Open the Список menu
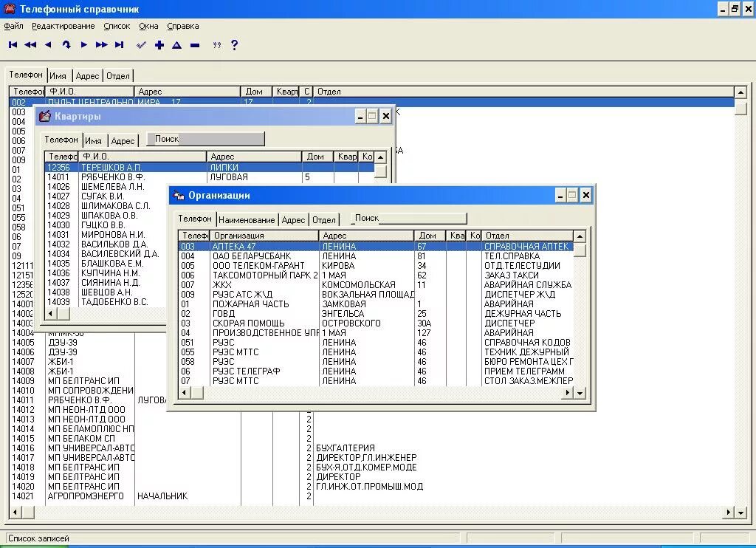 [x=117, y=26]
